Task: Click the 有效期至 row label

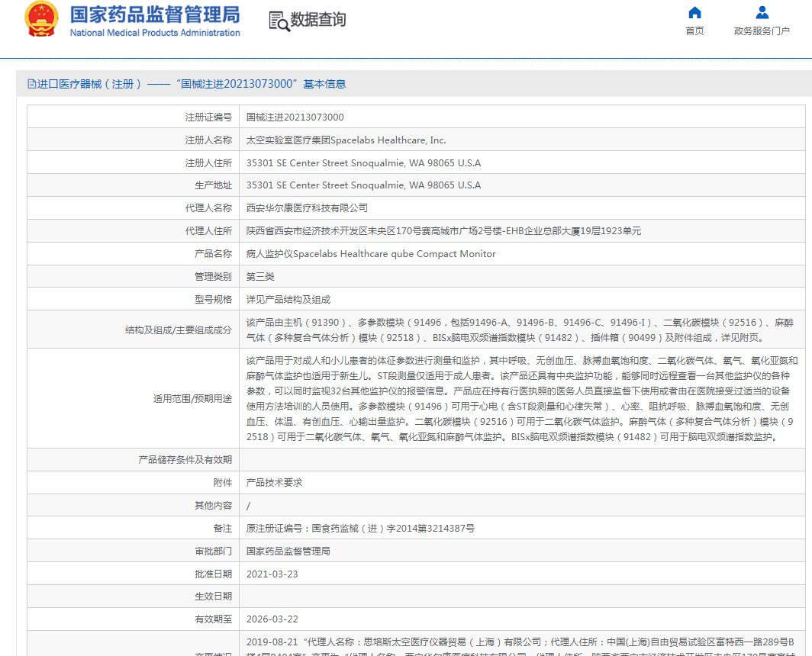Action: point(213,619)
